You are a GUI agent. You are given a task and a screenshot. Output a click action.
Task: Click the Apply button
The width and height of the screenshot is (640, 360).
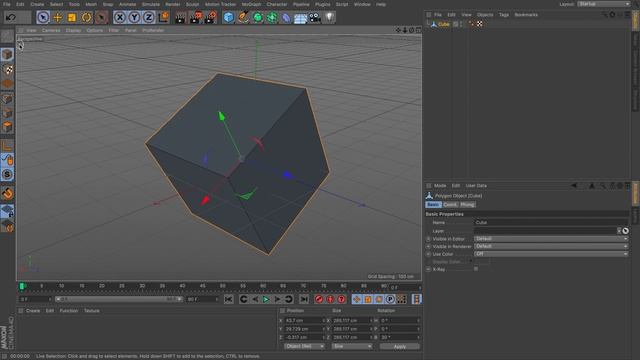(x=400, y=347)
